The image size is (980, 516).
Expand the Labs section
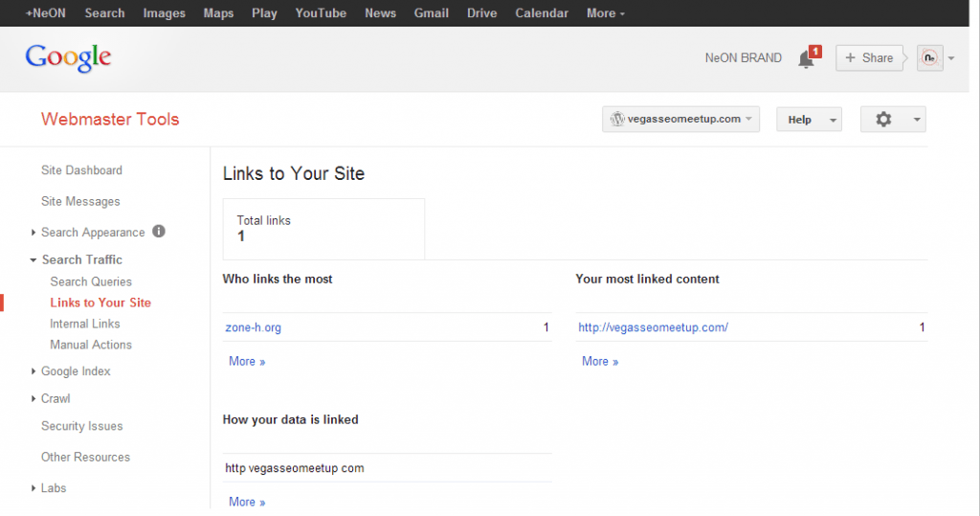click(x=33, y=488)
